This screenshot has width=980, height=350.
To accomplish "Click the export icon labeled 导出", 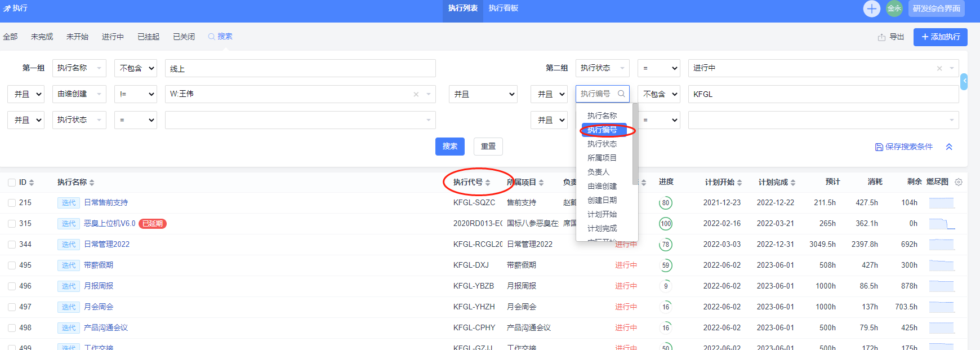I will pos(881,37).
